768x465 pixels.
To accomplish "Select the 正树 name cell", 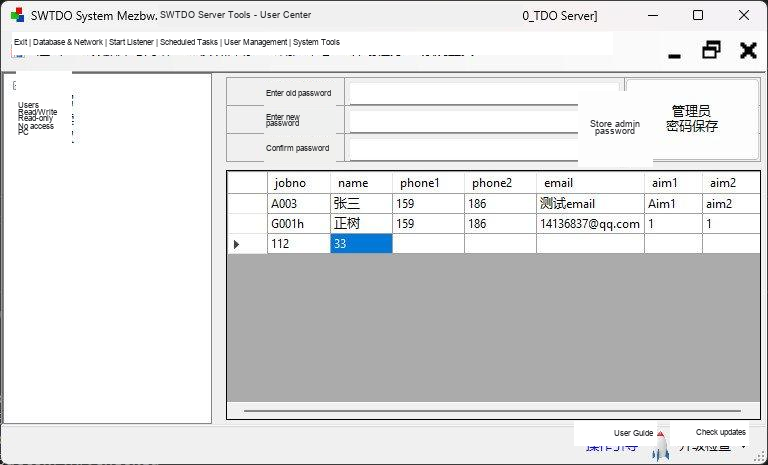I will 361,223.
